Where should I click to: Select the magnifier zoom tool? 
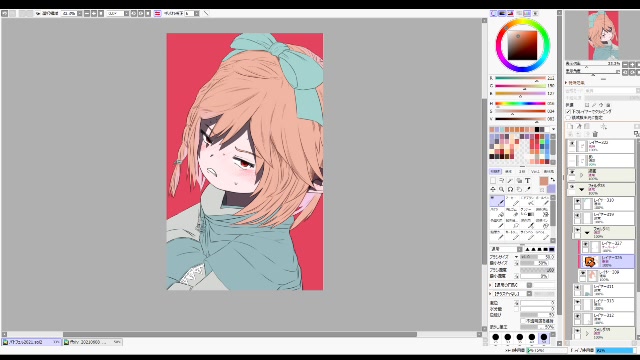pos(501,189)
